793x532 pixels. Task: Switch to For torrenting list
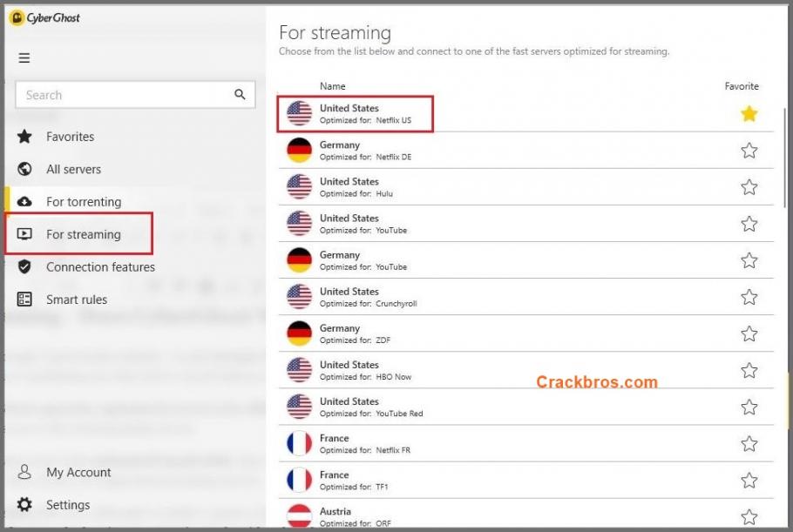[84, 202]
